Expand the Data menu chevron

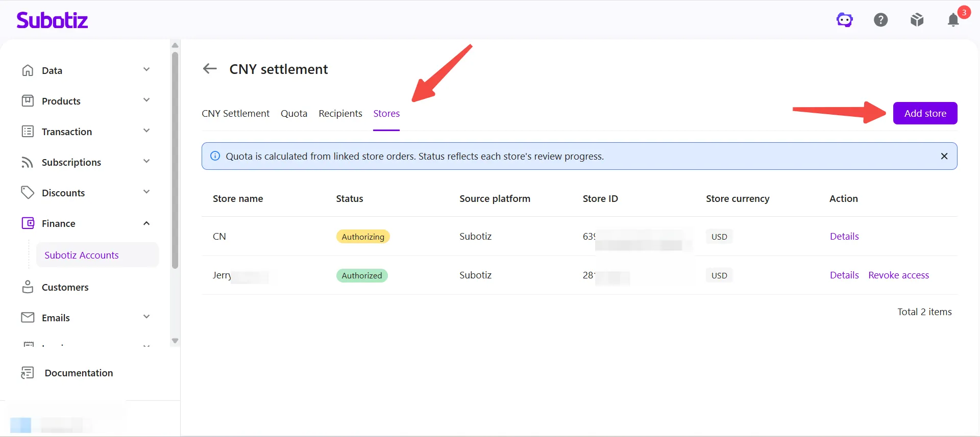[146, 70]
